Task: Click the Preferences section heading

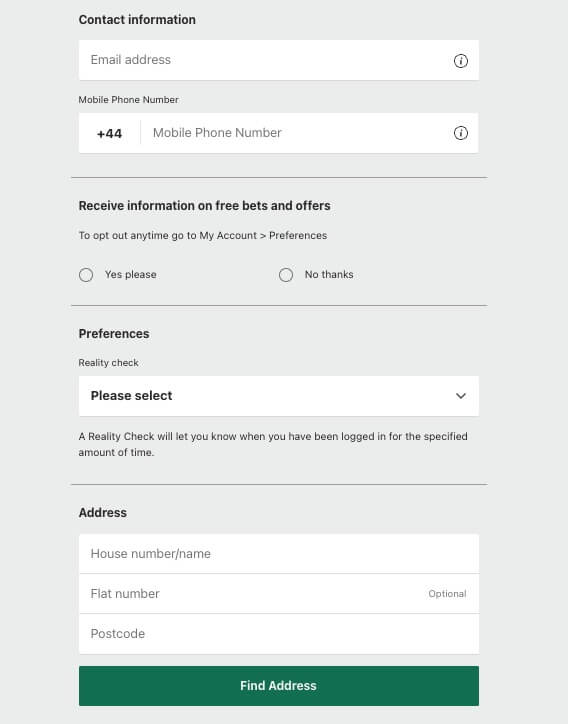Action: click(114, 334)
